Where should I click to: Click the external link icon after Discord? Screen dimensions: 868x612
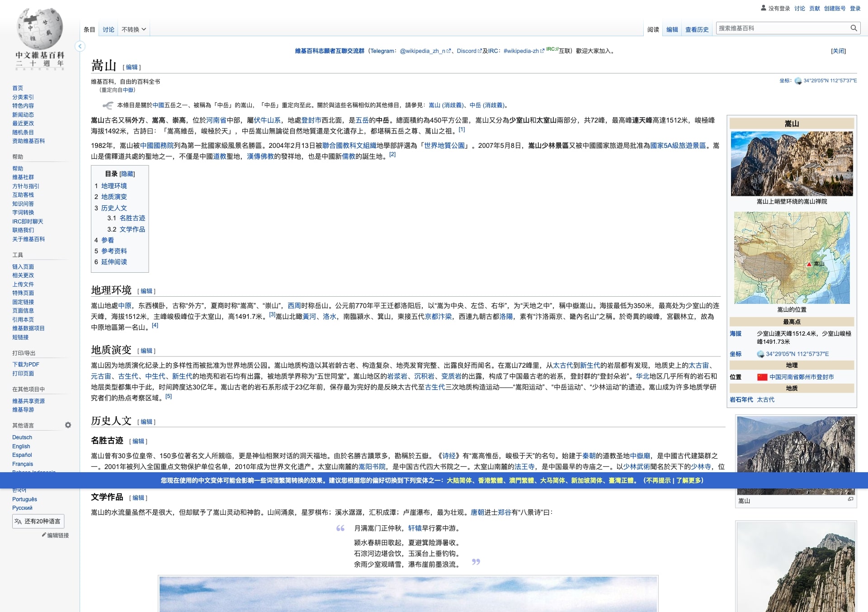(x=479, y=51)
